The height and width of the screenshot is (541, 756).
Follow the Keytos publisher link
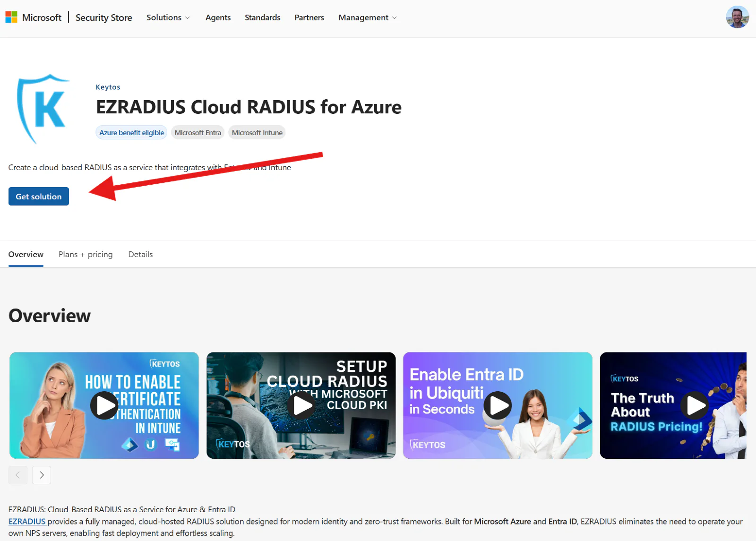pos(108,87)
